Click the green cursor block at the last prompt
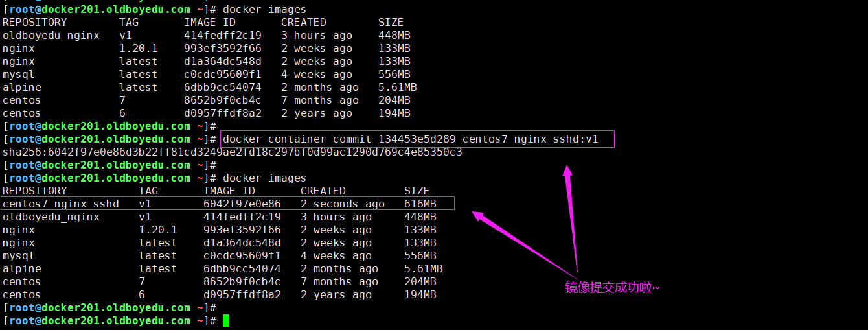The height and width of the screenshot is (330, 868). pyautogui.click(x=226, y=321)
